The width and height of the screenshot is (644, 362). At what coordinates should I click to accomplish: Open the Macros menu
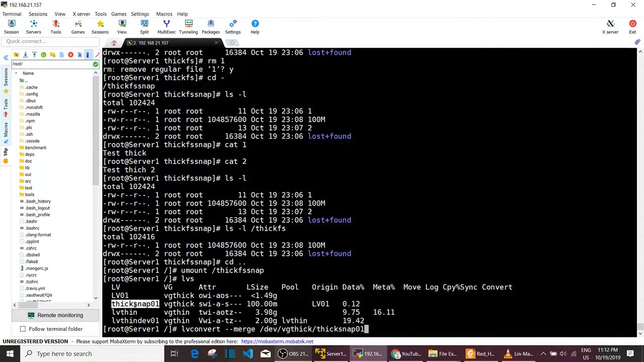(164, 14)
